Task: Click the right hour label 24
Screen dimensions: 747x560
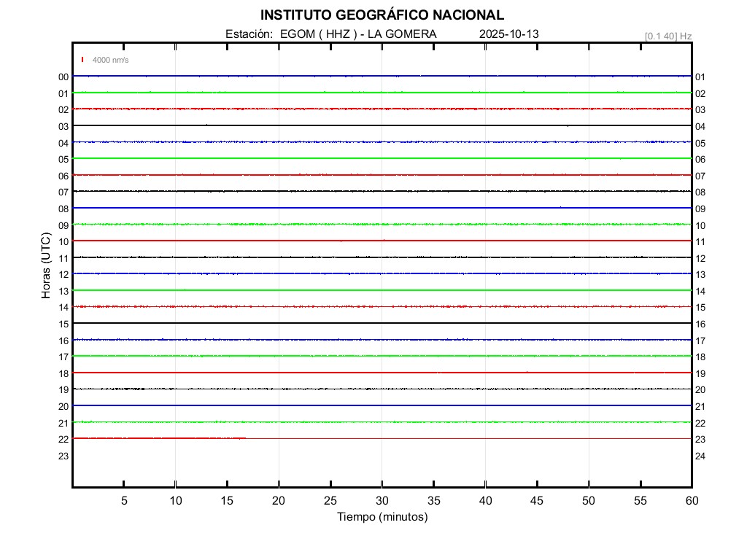Action: [700, 456]
